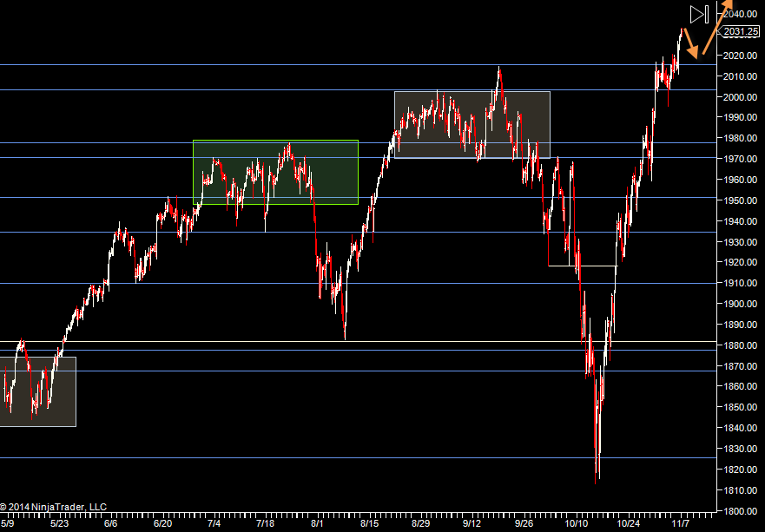Click the 1910.00 price axis label
Screen dimensions: 765x532
741,283
